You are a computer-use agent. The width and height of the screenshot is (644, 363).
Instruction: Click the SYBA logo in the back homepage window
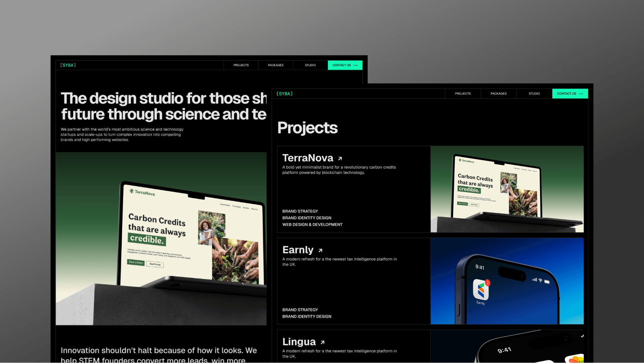tap(68, 65)
